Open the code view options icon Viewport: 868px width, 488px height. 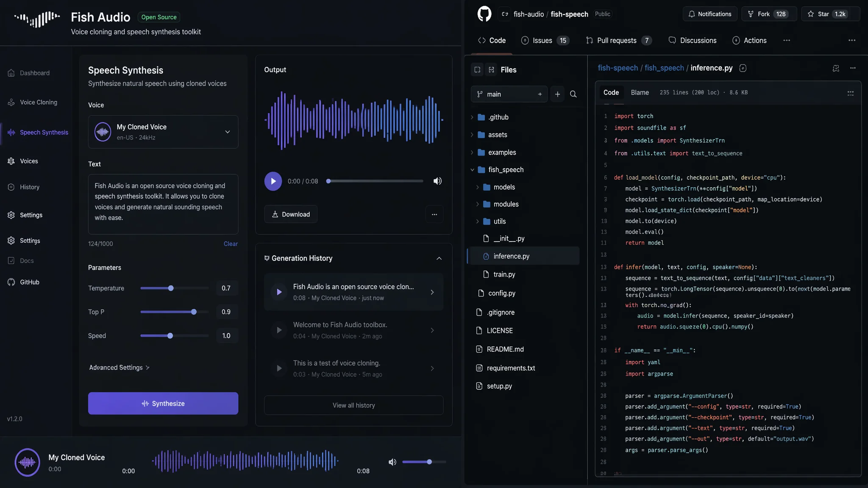tap(850, 93)
